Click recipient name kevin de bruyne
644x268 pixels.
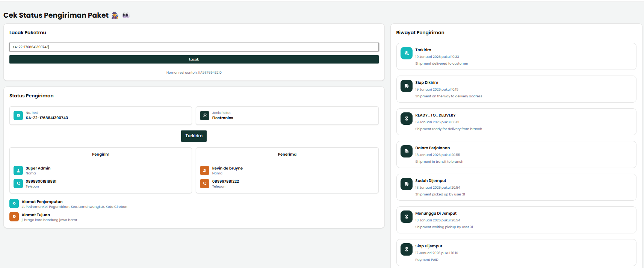tap(227, 168)
